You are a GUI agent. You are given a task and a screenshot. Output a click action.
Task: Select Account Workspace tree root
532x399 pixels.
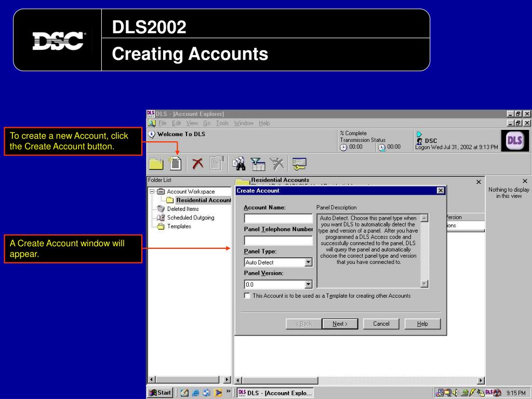click(191, 191)
